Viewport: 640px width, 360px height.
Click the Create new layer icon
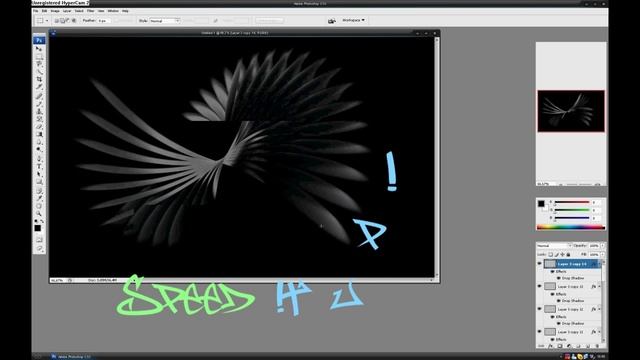tap(588, 346)
